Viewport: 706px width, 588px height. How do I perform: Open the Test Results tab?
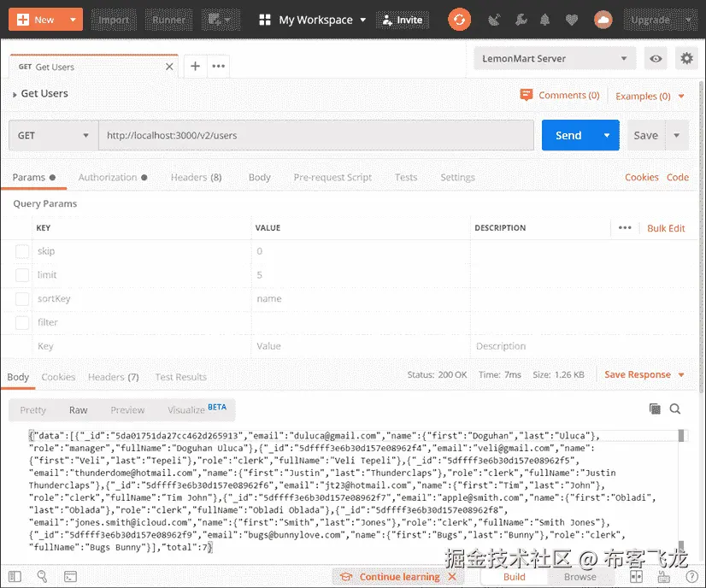[180, 377]
